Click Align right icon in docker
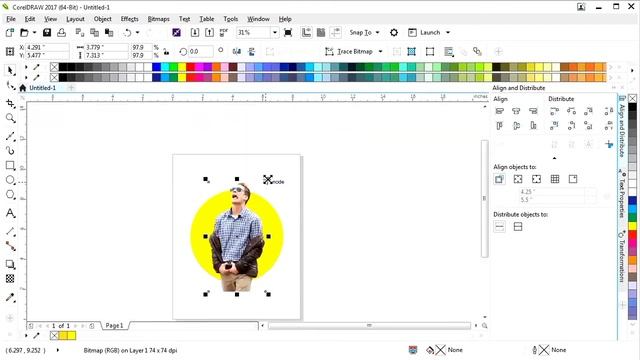Image resolution: width=640 pixels, height=360 pixels. tap(533, 111)
